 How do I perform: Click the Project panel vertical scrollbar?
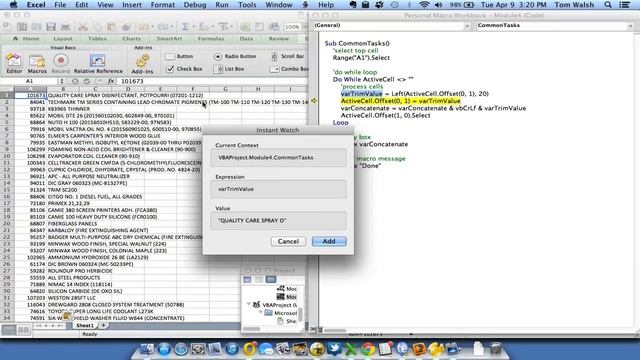301,314
